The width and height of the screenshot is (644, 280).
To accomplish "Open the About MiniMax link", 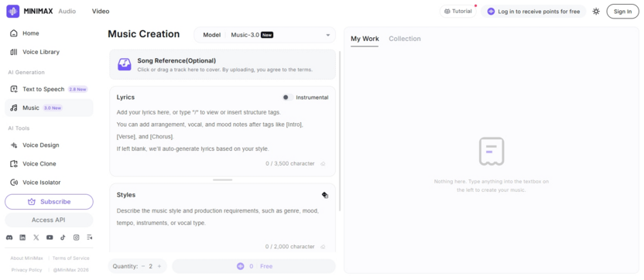I will click(27, 258).
